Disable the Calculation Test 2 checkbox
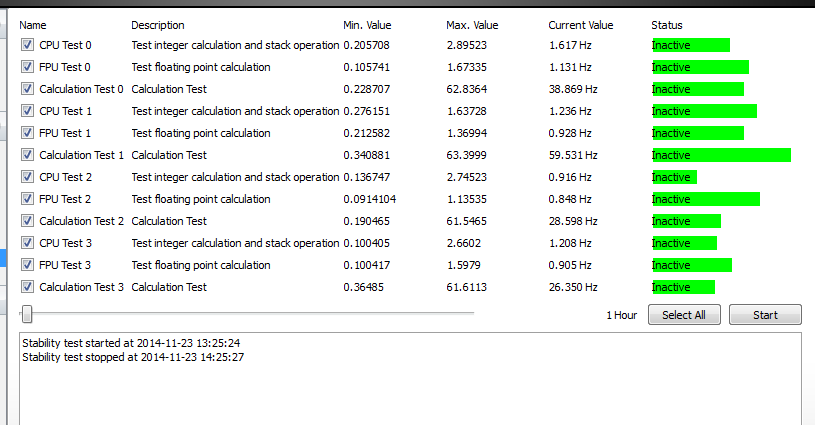The width and height of the screenshot is (815, 425). pyautogui.click(x=27, y=221)
